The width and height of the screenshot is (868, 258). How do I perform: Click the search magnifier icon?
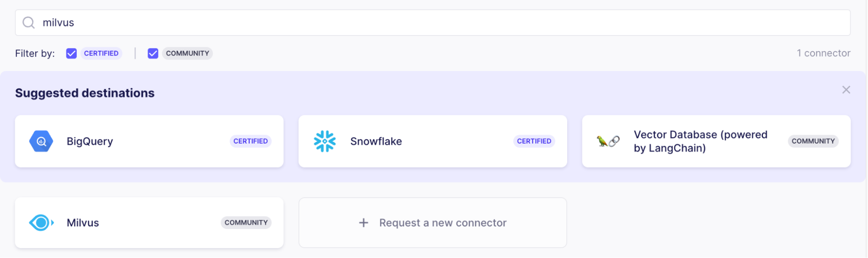(x=29, y=23)
